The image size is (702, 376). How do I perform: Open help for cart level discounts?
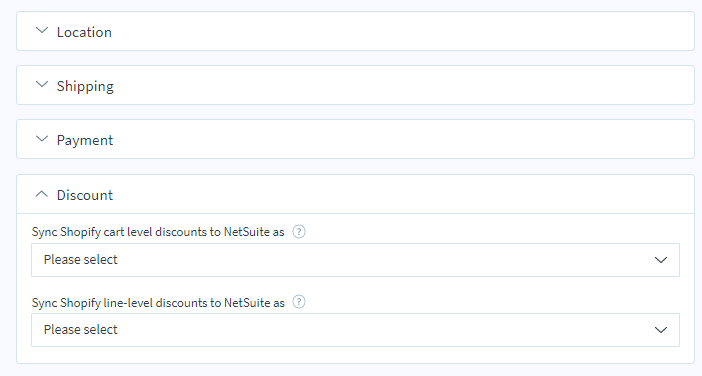point(299,232)
